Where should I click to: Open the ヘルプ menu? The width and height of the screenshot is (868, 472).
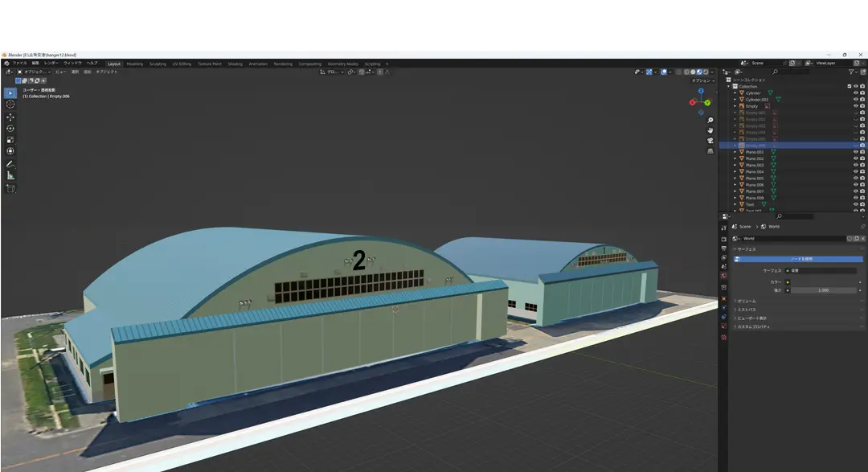click(x=92, y=64)
